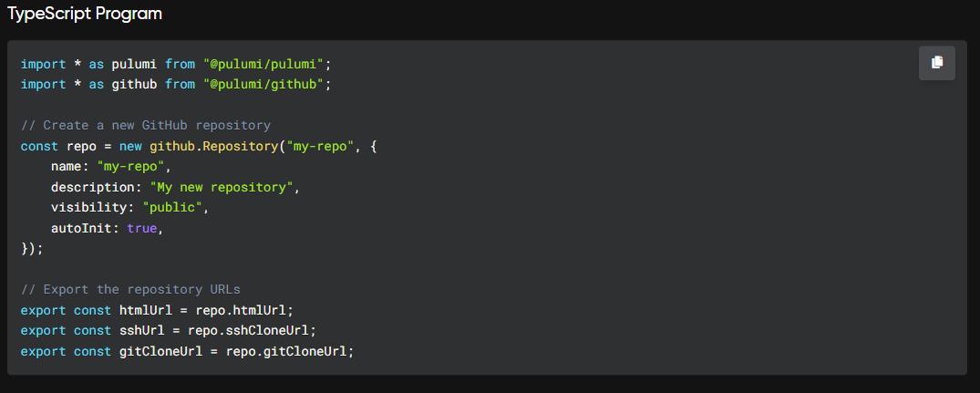Click github.Repository in the constructor call
Screen dimensions: 980x393
pyautogui.click(x=213, y=146)
